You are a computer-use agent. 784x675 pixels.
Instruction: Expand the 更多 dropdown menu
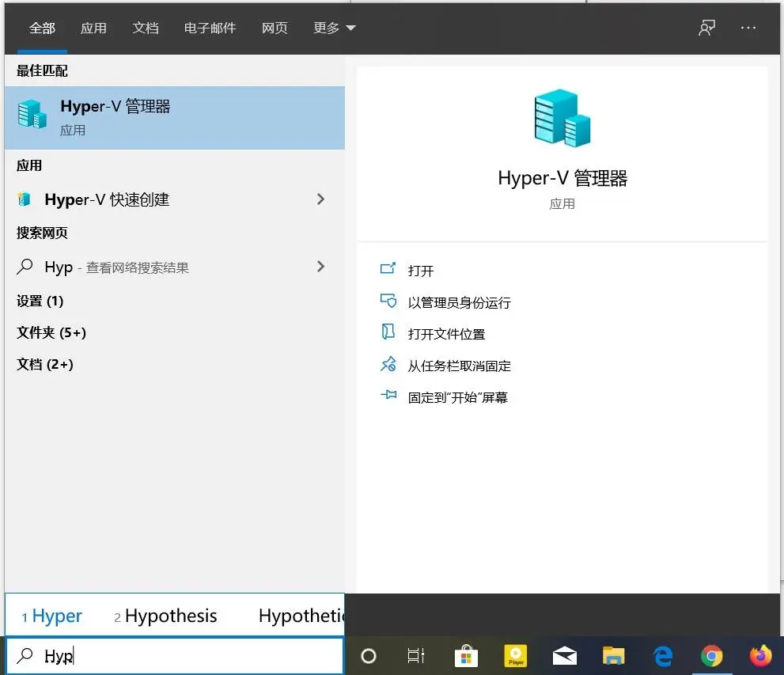(x=334, y=28)
